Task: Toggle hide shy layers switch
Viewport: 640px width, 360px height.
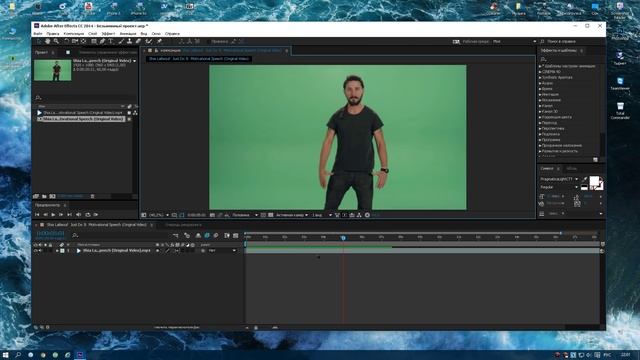Action: click(x=198, y=236)
